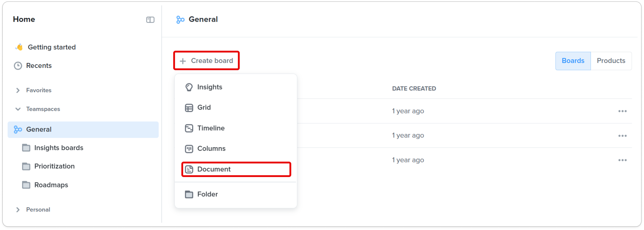Click the Folder icon in menu
This screenshot has height=230, width=644.
click(189, 194)
